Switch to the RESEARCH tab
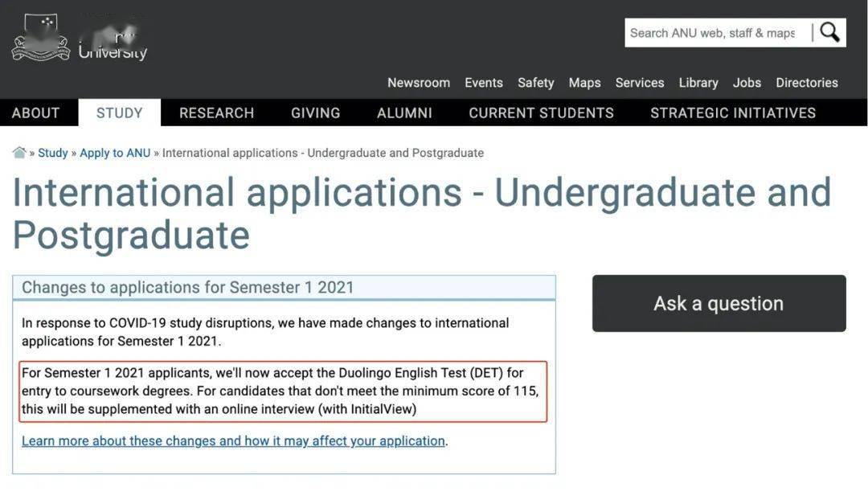 [216, 113]
